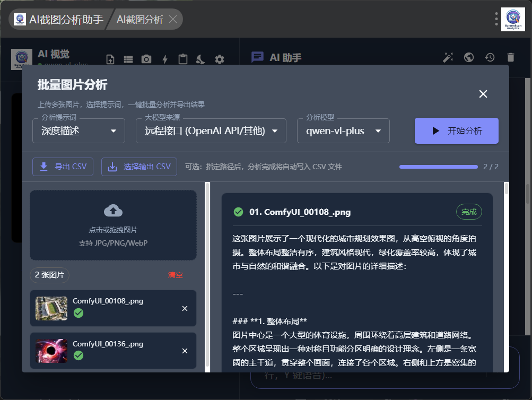Select the ComfyUI_00136_.png thumbnail

[51, 351]
